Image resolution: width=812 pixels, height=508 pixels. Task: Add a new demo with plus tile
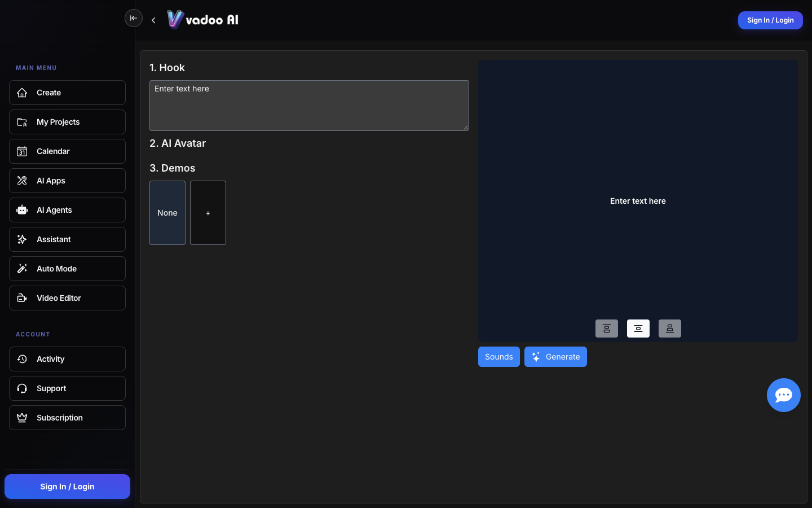208,213
